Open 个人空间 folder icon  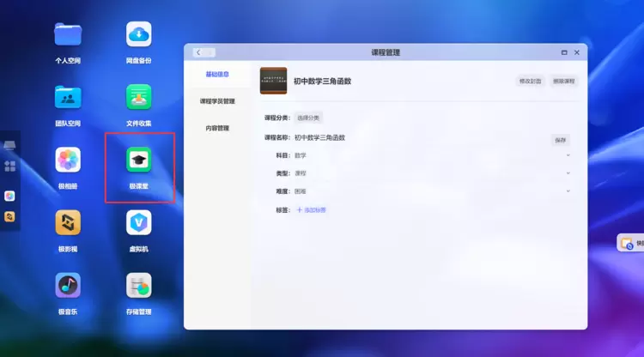68,34
